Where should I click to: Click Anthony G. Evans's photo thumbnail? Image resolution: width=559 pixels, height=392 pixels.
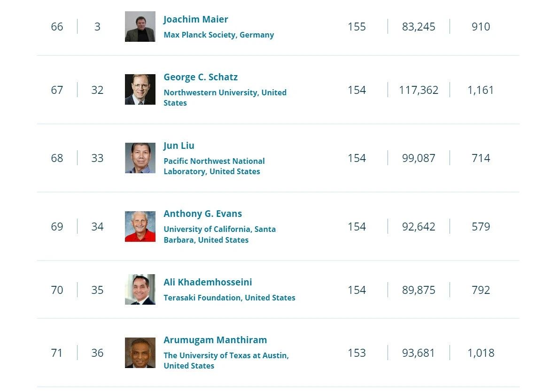pyautogui.click(x=140, y=226)
